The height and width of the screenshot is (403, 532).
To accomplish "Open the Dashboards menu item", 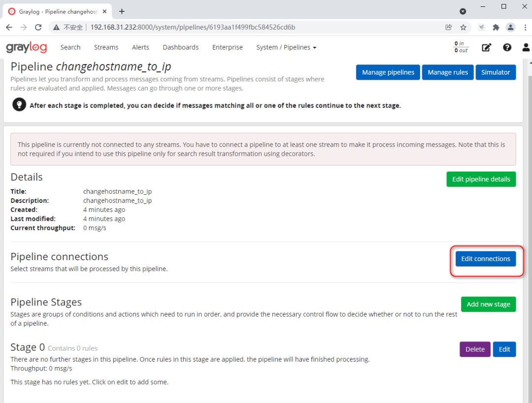I will [180, 47].
